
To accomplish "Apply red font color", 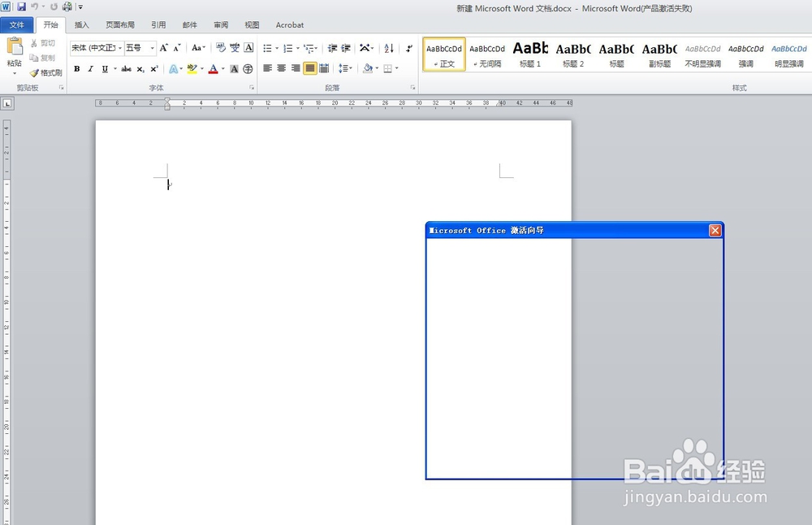I will (x=213, y=68).
